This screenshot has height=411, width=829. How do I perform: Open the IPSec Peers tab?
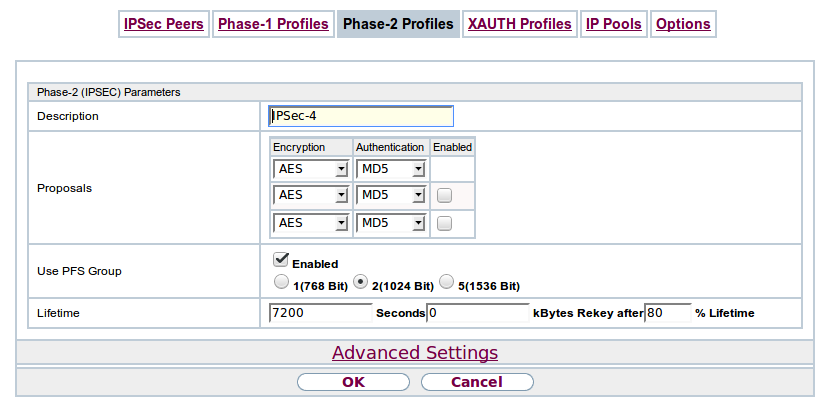(163, 24)
